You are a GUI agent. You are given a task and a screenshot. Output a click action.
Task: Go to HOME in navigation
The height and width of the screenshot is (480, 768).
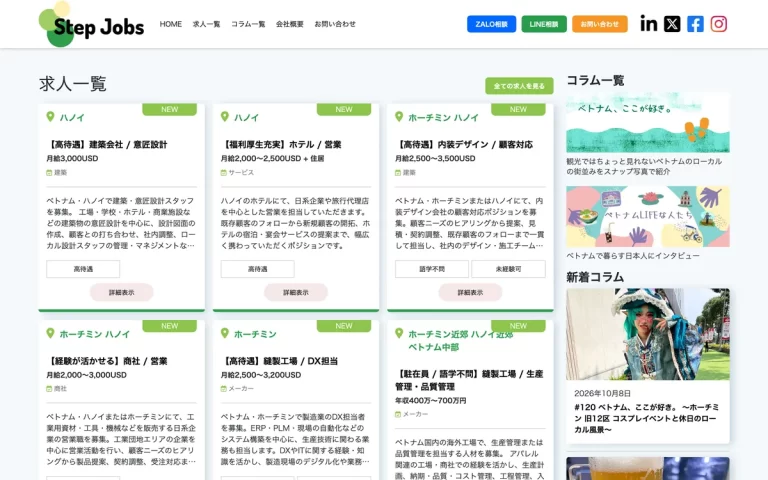(170, 24)
